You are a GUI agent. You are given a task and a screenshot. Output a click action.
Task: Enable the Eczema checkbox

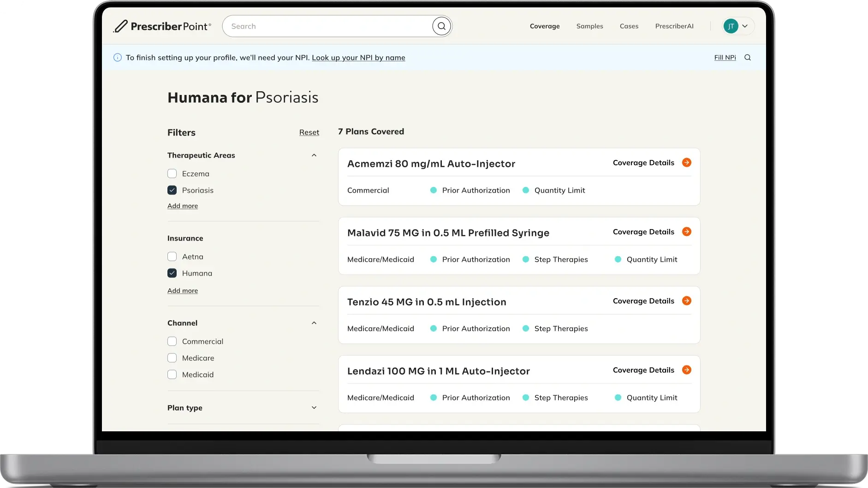click(172, 174)
